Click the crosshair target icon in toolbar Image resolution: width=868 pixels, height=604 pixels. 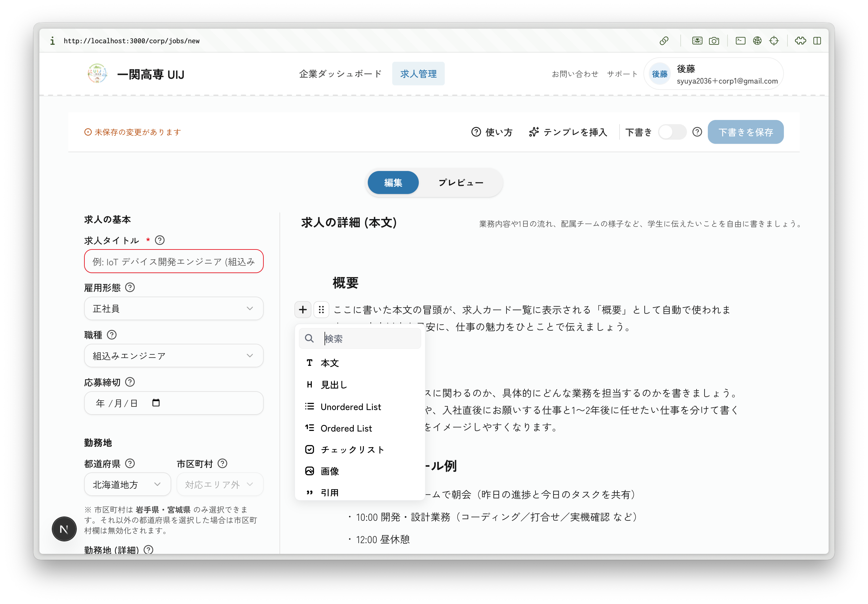tap(774, 41)
